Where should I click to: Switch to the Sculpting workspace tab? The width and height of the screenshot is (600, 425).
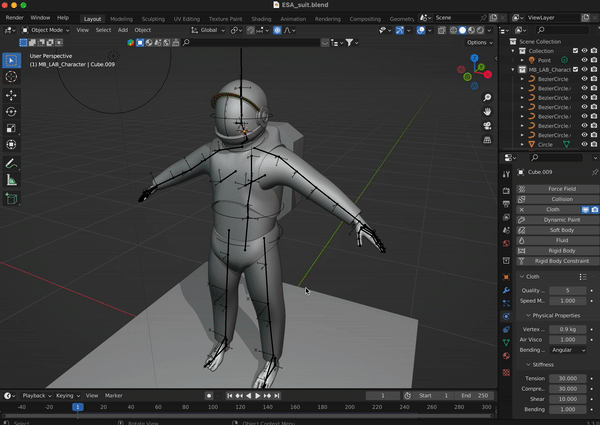click(x=154, y=18)
